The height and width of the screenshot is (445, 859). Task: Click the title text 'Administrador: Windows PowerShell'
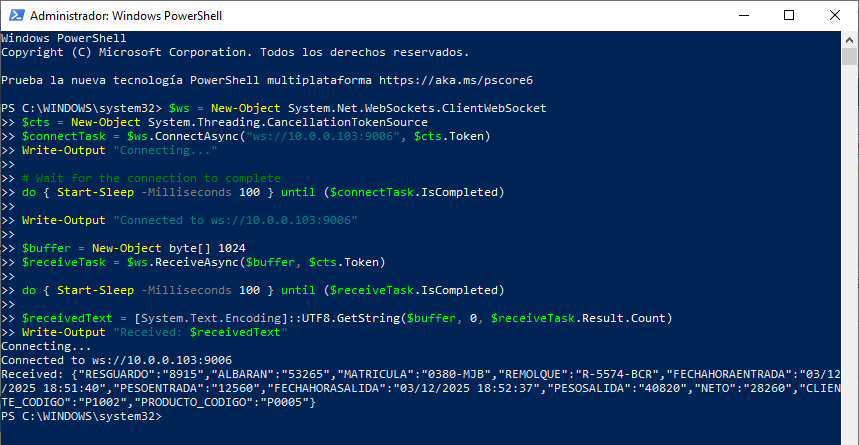coord(126,16)
